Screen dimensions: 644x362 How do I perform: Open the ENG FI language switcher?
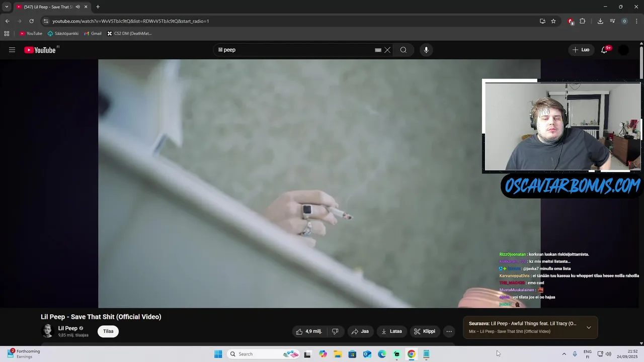(588, 354)
